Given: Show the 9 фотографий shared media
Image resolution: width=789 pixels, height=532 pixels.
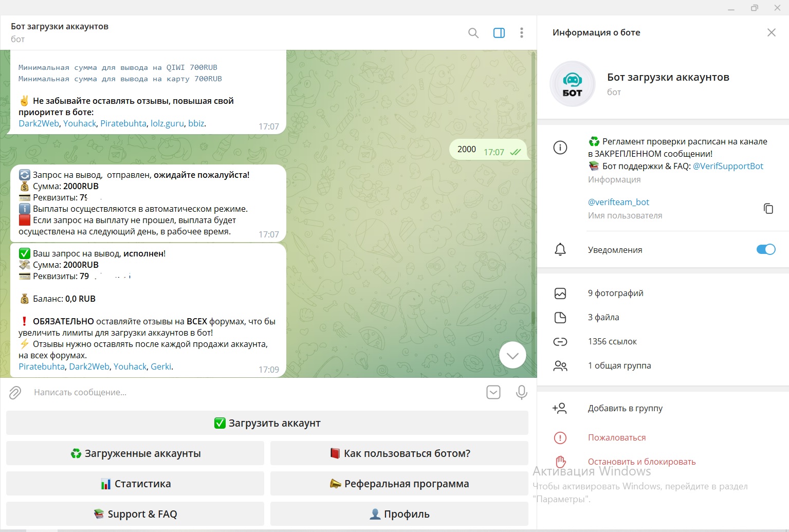Looking at the screenshot, I should [x=615, y=293].
